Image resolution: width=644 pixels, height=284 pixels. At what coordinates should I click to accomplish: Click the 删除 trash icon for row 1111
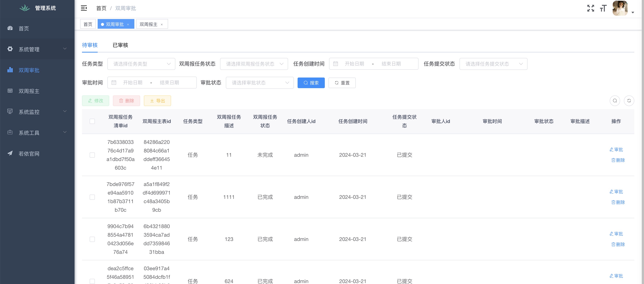pos(613,202)
